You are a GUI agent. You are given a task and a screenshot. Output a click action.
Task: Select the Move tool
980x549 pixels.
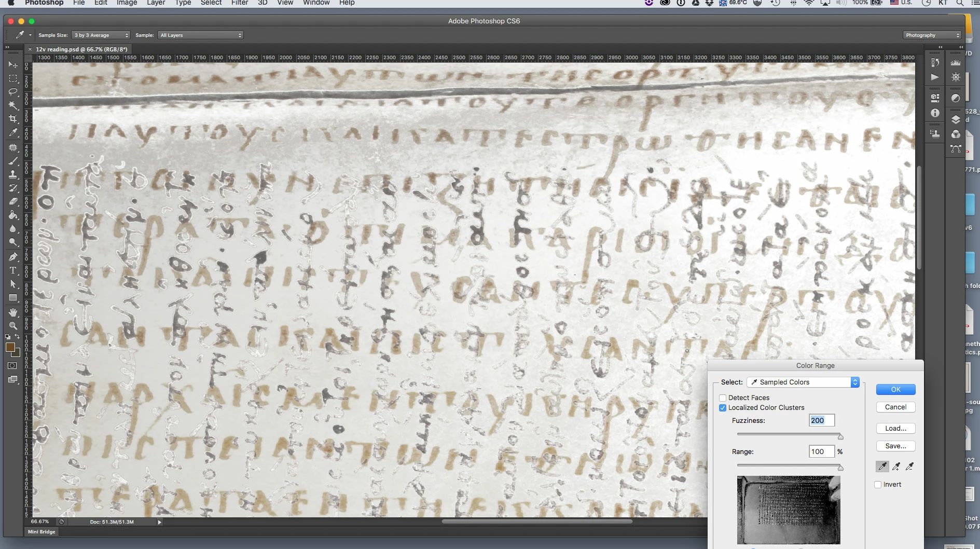tap(13, 64)
